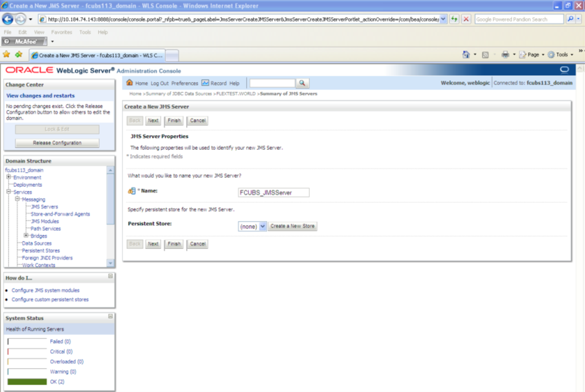The width and height of the screenshot is (585, 392).
Task: Click the Oracle oval icon at top right
Action: (x=564, y=70)
